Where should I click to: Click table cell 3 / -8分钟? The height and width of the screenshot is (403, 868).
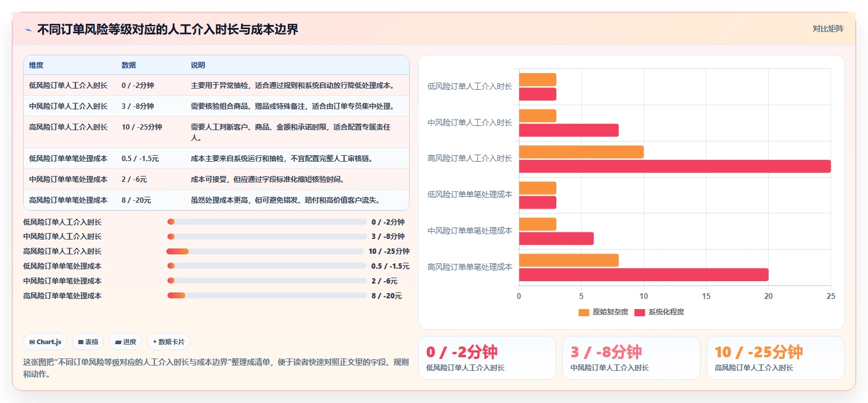138,106
